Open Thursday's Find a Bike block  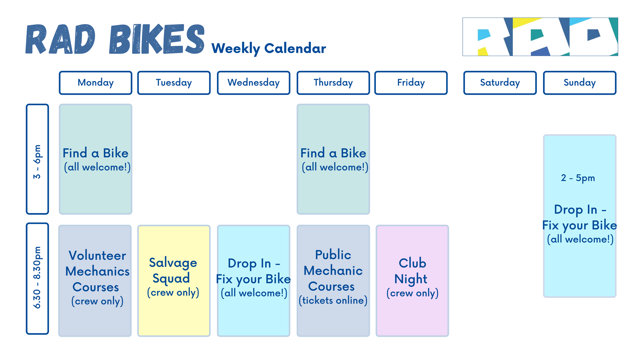pyautogui.click(x=333, y=159)
